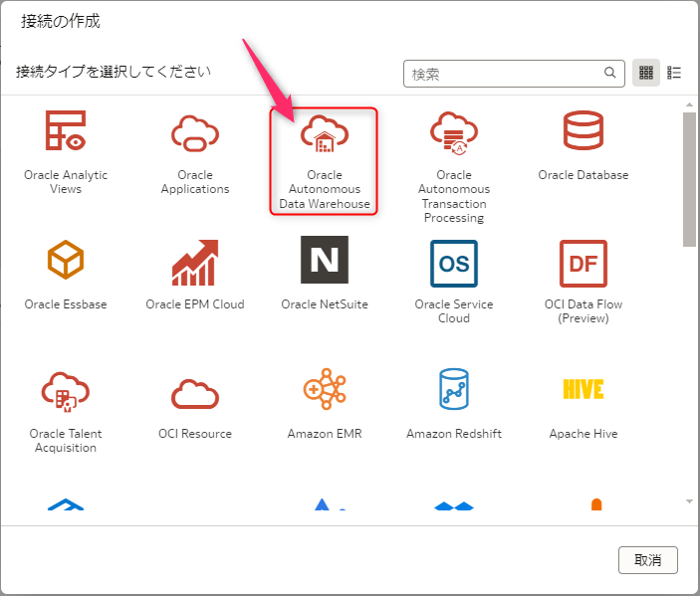This screenshot has height=596, width=700.
Task: Select the Amazon EMR icon
Action: click(325, 389)
